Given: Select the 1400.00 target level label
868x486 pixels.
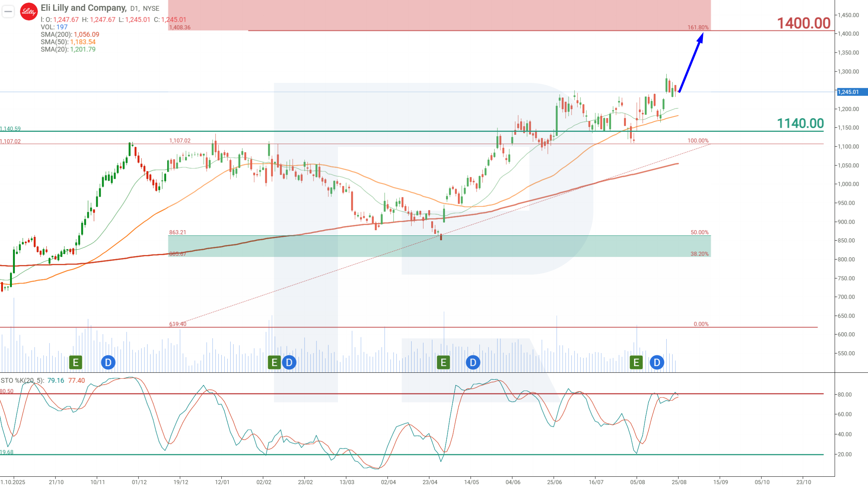Looking at the screenshot, I should (804, 23).
